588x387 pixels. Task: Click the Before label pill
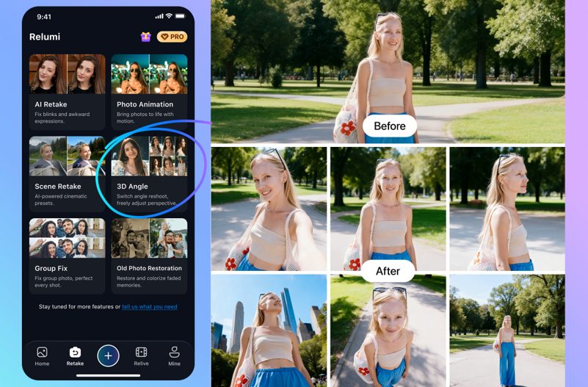tap(389, 126)
